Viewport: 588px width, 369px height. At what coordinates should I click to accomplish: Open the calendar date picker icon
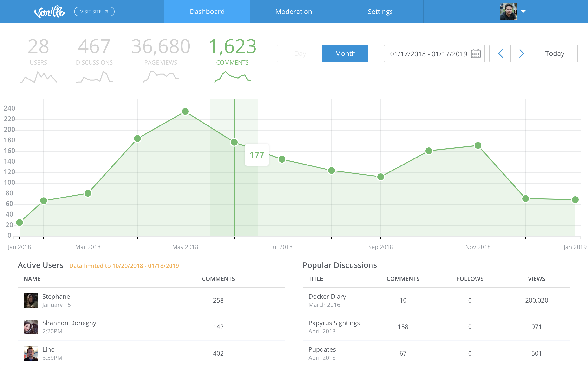[x=476, y=53]
